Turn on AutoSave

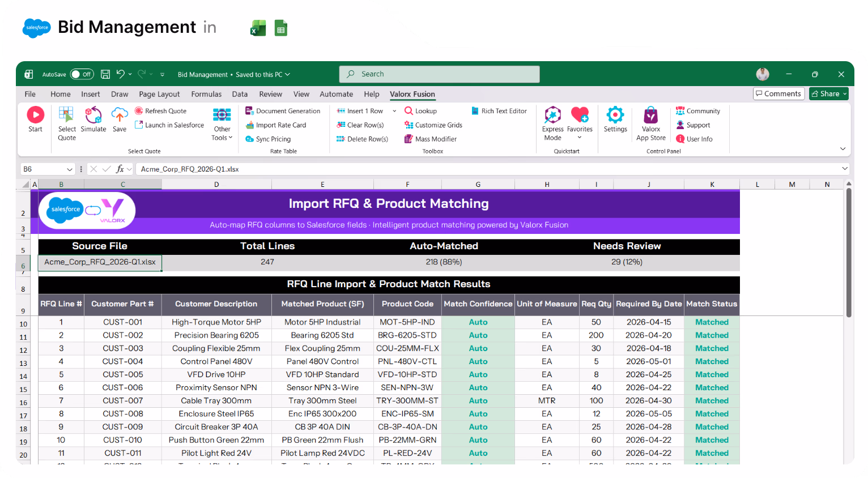click(x=82, y=74)
